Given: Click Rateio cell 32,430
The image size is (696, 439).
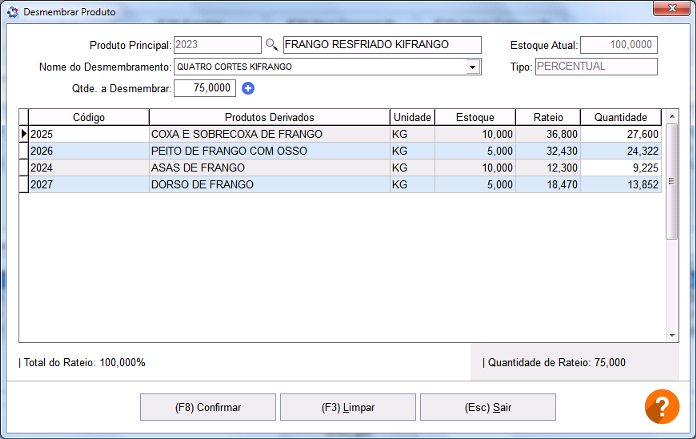Looking at the screenshot, I should pos(548,151).
